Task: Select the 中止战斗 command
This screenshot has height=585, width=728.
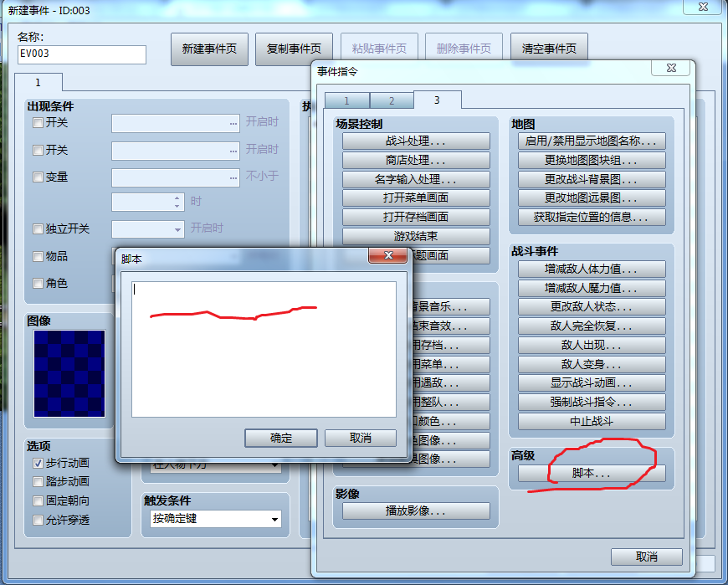Action: click(x=592, y=422)
